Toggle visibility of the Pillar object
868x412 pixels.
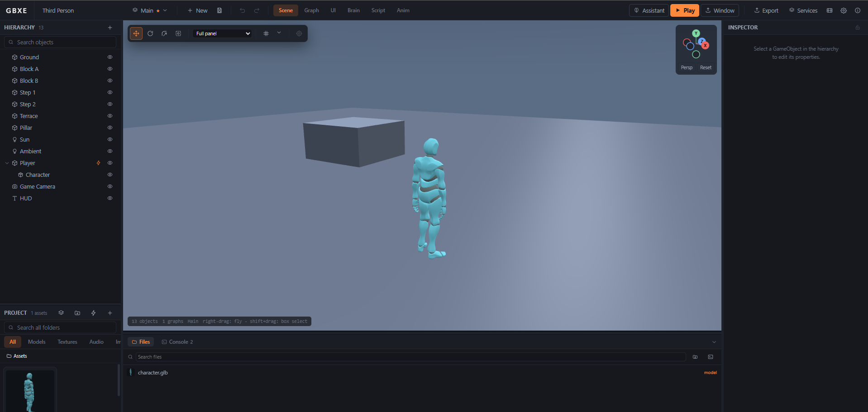coord(110,128)
